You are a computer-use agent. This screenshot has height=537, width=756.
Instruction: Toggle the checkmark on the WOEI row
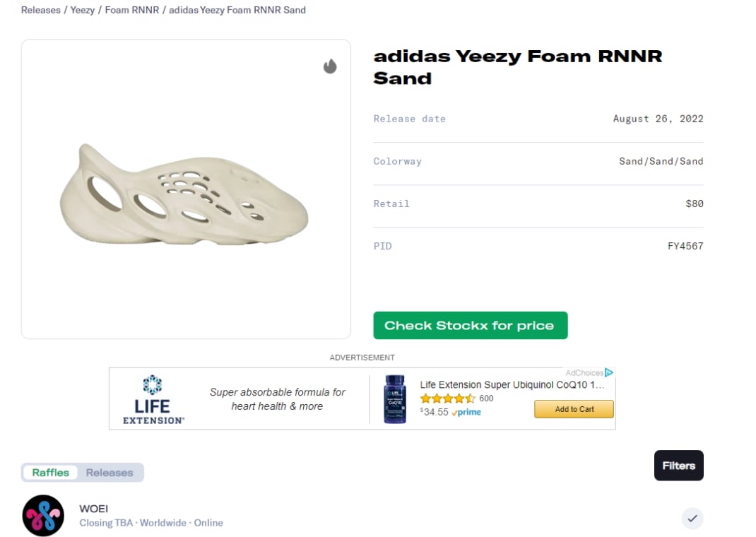(x=692, y=519)
